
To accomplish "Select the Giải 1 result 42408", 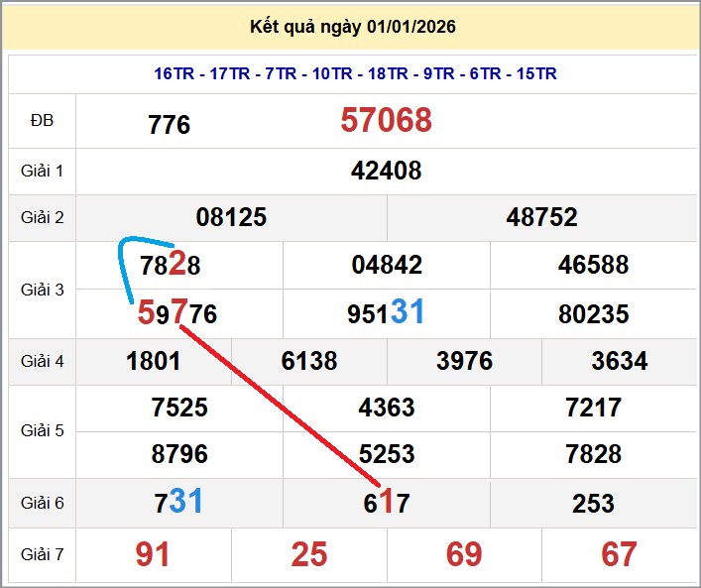I will tap(386, 171).
